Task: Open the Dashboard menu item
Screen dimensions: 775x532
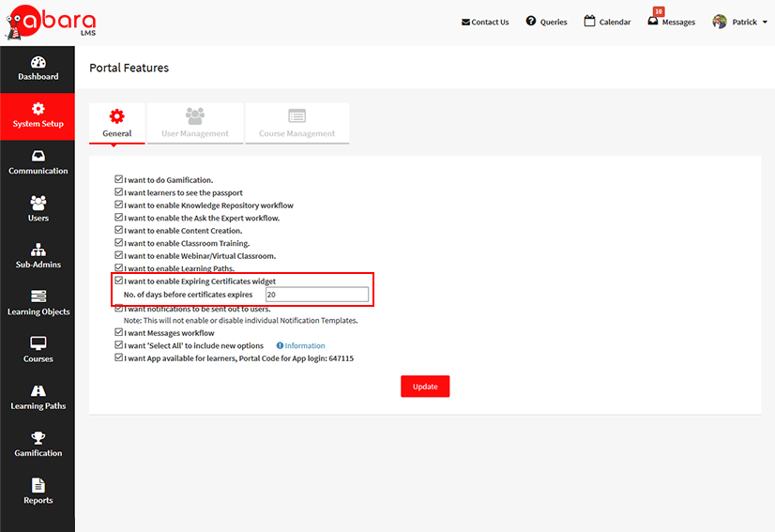Action: (38, 69)
